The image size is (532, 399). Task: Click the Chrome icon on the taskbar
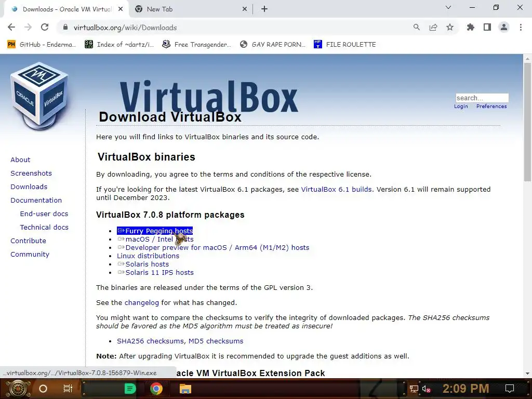coord(156,389)
